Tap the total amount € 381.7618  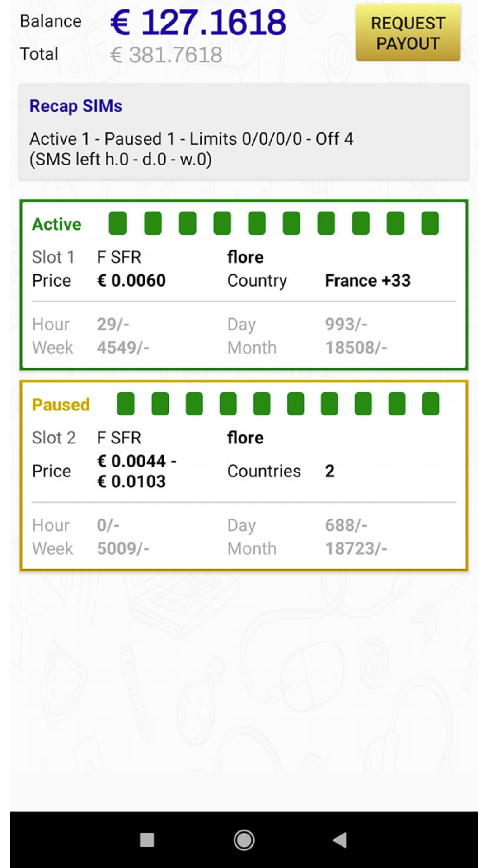(166, 55)
